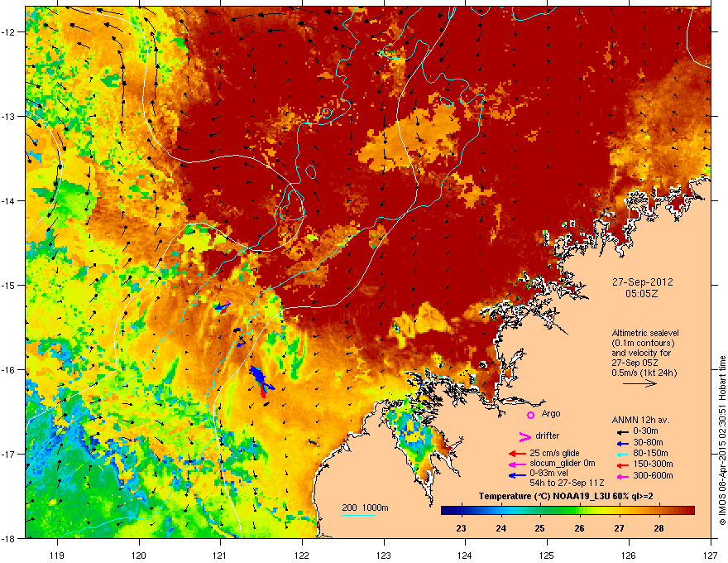Click the longitude axis label 125
This screenshot has width=728, height=563.
pyautogui.click(x=547, y=555)
